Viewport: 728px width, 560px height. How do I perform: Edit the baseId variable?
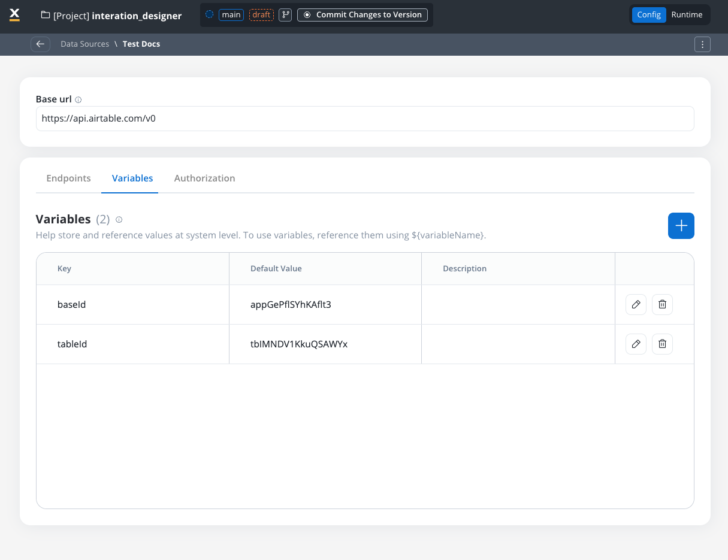[636, 304]
